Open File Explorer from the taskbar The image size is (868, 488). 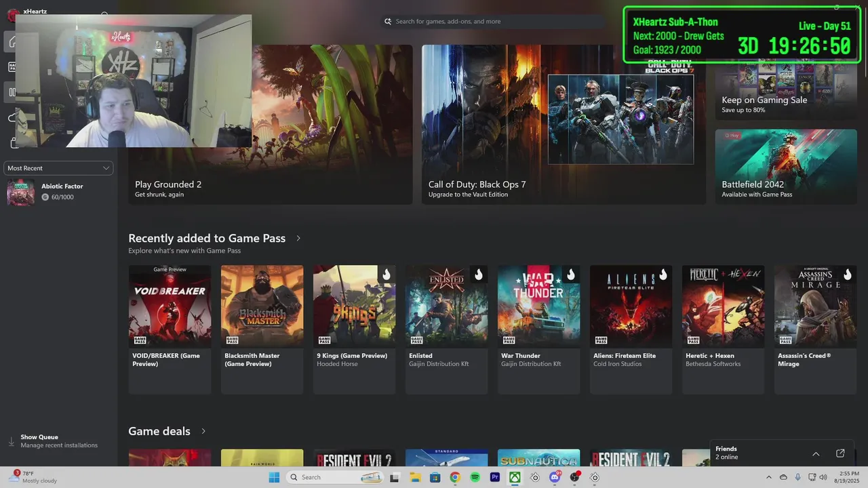pyautogui.click(x=415, y=477)
